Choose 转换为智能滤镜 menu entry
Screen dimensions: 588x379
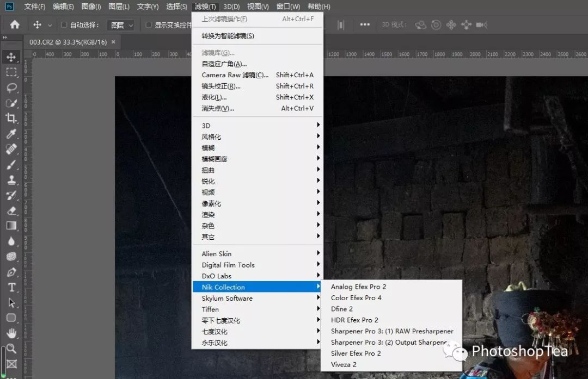pos(257,36)
